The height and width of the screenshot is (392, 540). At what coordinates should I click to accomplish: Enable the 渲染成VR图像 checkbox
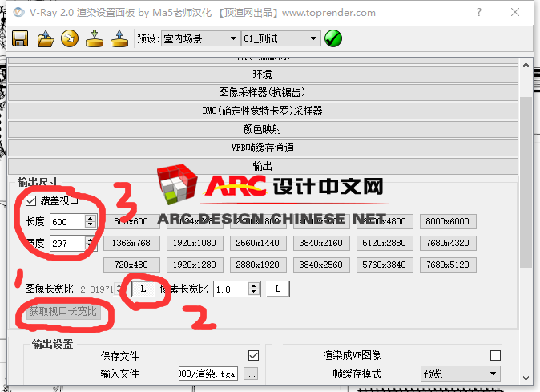(495, 355)
